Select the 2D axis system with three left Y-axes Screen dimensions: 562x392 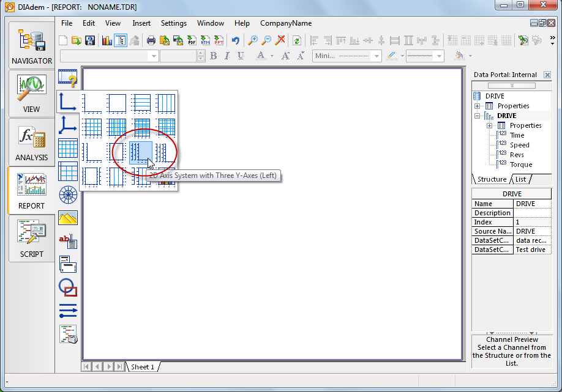coord(140,151)
